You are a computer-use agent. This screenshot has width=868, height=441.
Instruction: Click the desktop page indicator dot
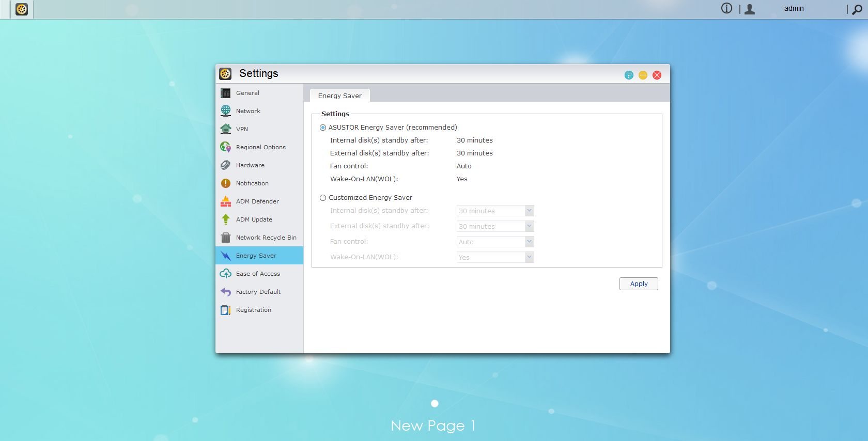[435, 403]
